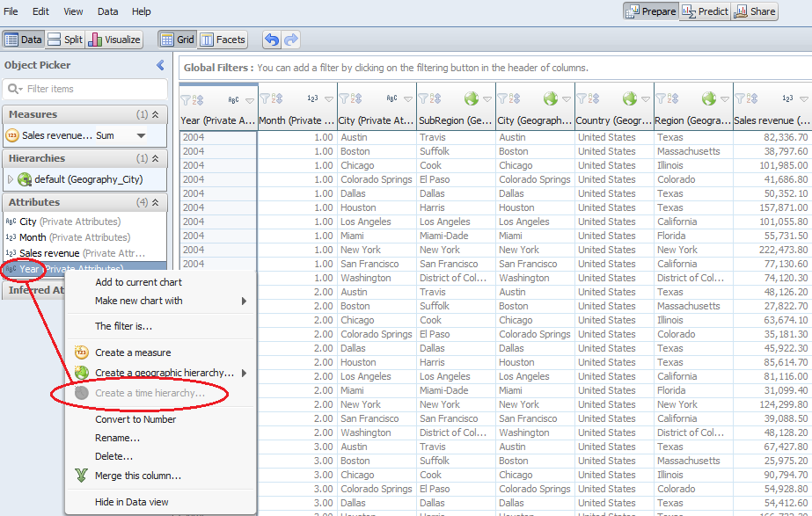The height and width of the screenshot is (516, 812).
Task: Open the SubRegion column options dropdown
Action: (x=487, y=98)
